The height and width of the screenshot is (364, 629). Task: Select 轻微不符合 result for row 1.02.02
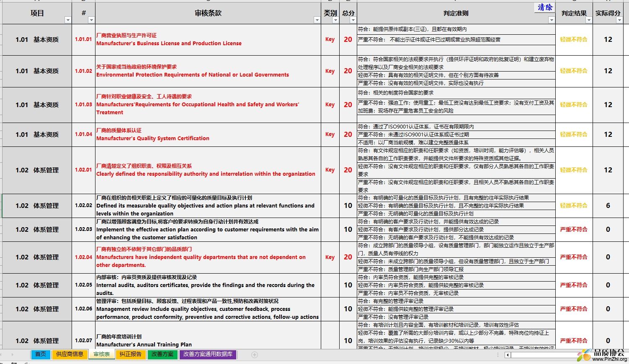click(x=574, y=205)
